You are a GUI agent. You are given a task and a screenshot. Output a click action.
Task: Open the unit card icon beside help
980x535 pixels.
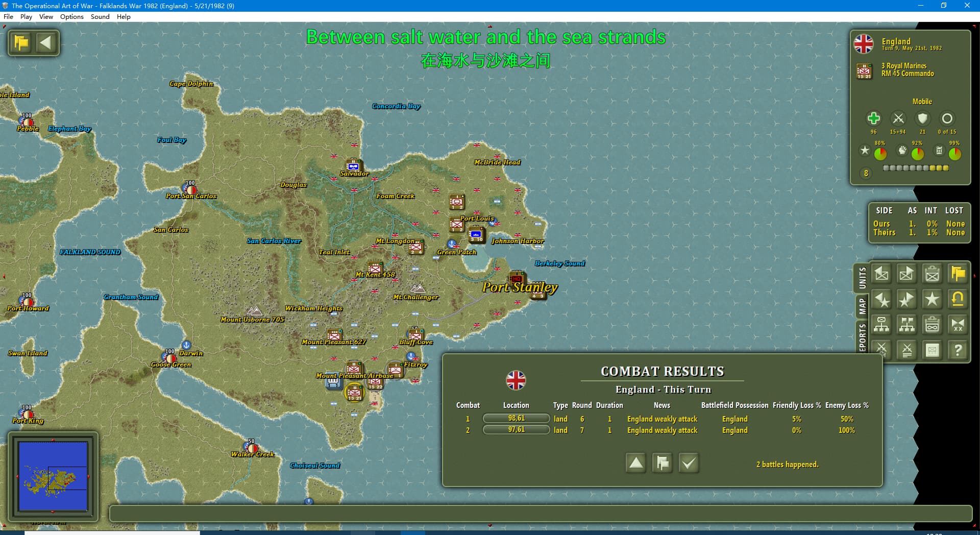pos(932,350)
